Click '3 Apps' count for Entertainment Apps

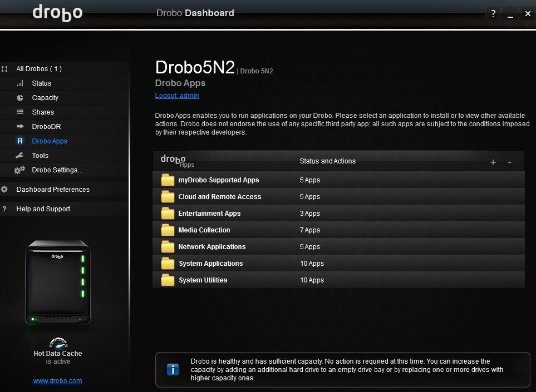[309, 214]
